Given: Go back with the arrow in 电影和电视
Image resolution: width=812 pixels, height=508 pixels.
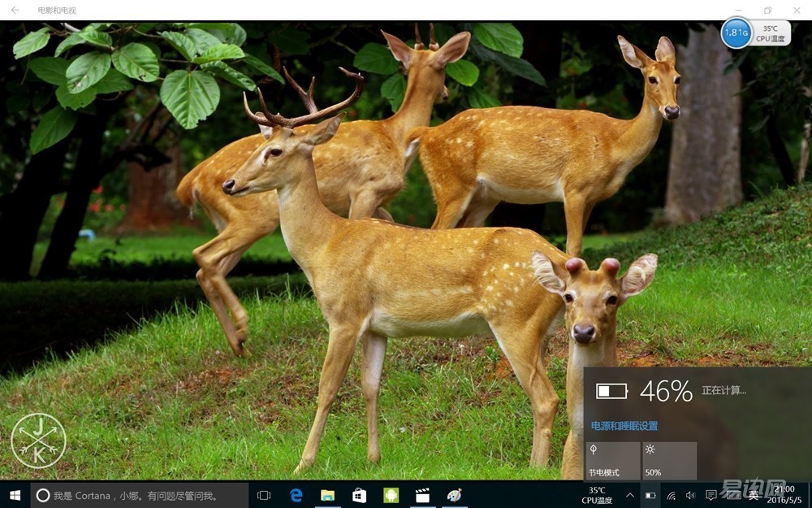Looking at the screenshot, I should click(x=15, y=10).
